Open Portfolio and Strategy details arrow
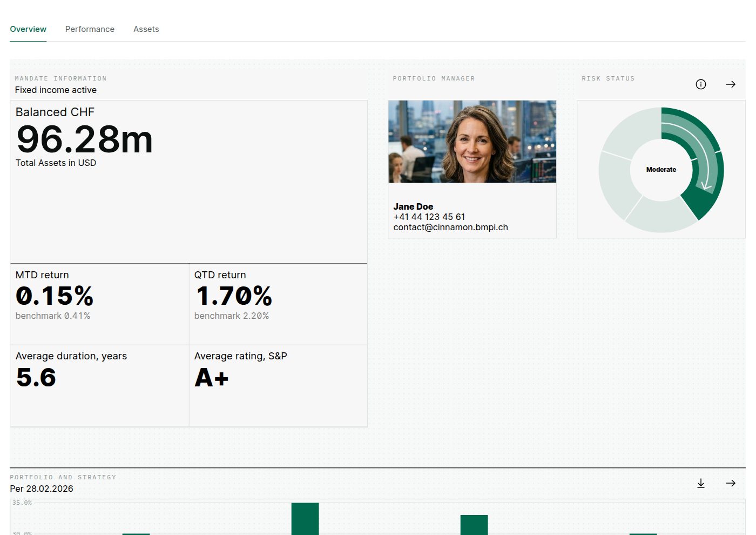 coord(731,483)
